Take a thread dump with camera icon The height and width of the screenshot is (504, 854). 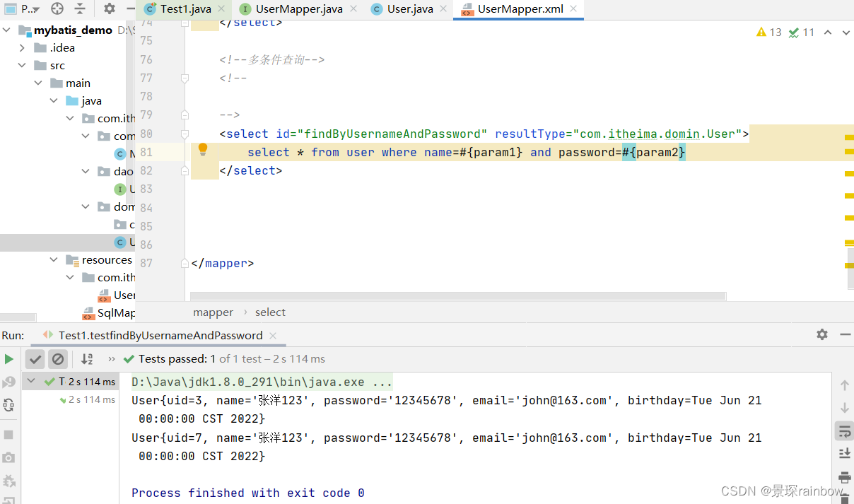click(x=8, y=456)
